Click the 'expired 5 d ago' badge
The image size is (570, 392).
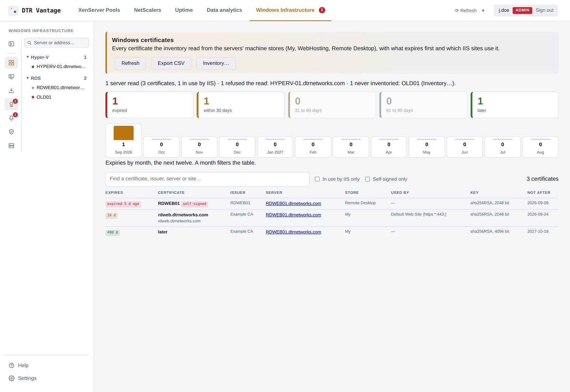(x=123, y=204)
